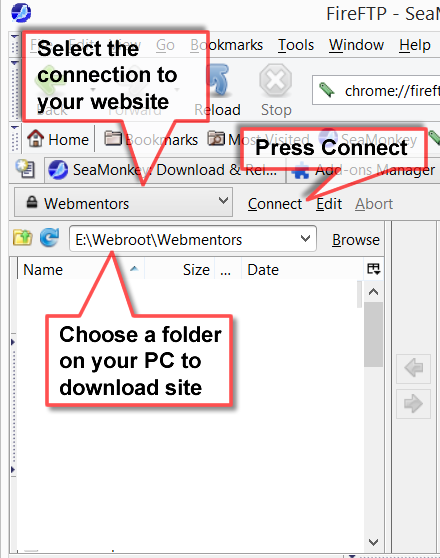Click the Home bookmark icon
Screen dimensions: 440x558
[x=36, y=138]
